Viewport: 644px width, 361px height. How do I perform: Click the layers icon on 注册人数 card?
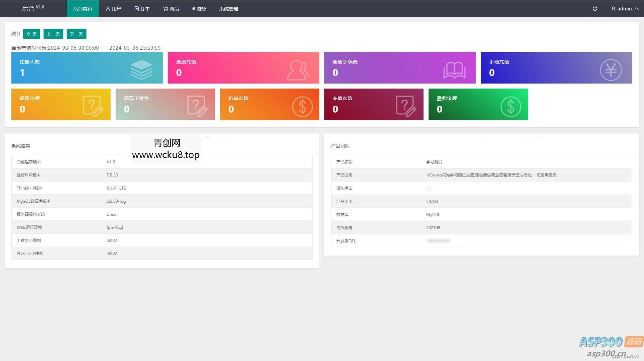click(x=141, y=69)
